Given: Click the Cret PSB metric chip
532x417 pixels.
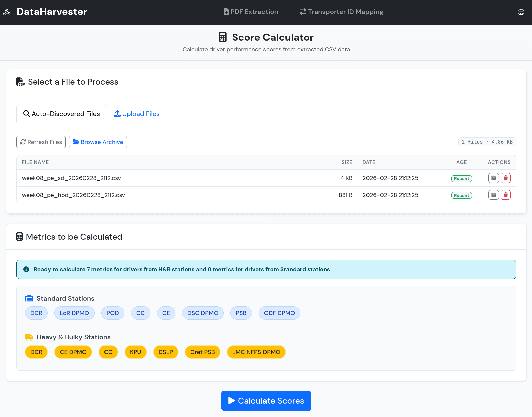Looking at the screenshot, I should pos(203,352).
